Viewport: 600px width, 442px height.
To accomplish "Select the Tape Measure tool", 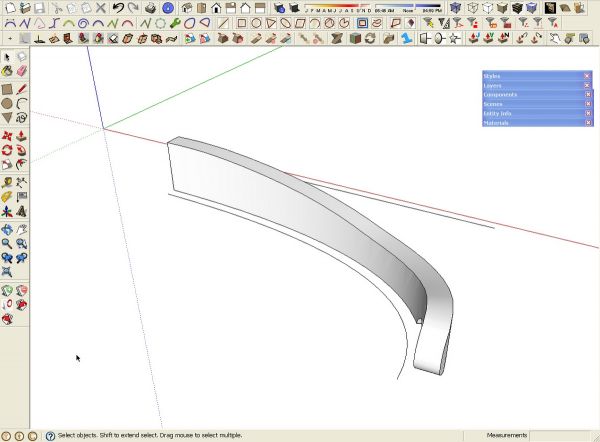I will 7,183.
